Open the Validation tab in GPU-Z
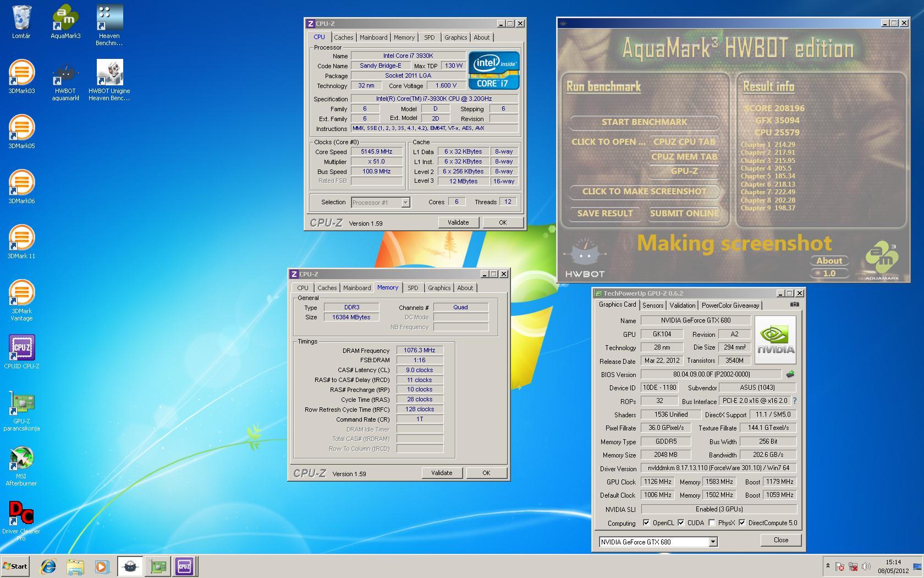The height and width of the screenshot is (578, 924). pos(683,306)
